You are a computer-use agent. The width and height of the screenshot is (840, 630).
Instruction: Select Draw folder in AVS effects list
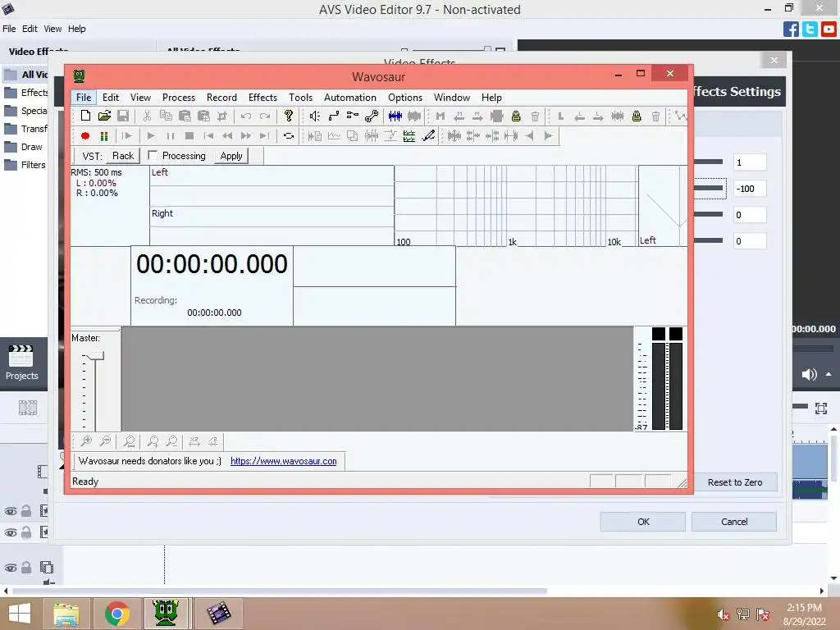tap(24, 147)
